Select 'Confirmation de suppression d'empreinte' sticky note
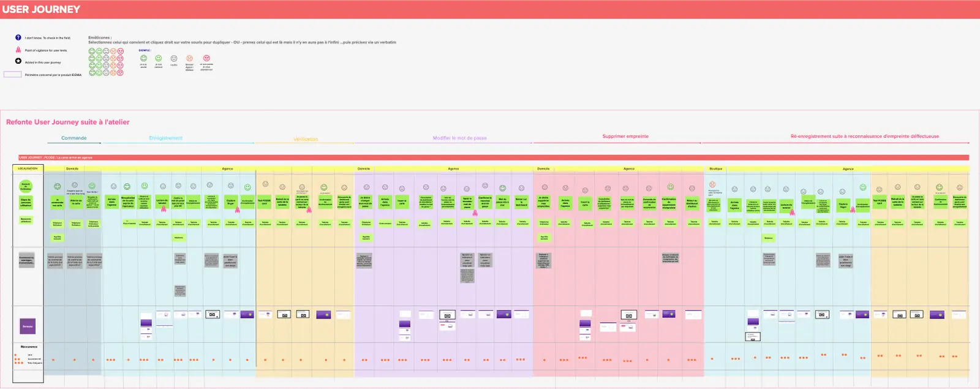This screenshot has height=389, width=980. (669, 203)
